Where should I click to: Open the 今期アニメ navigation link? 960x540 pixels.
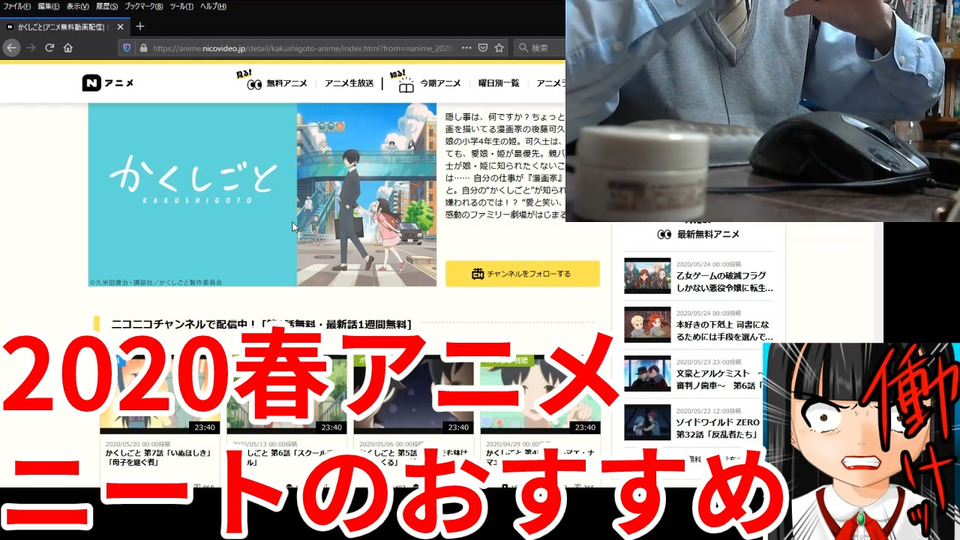[x=440, y=83]
